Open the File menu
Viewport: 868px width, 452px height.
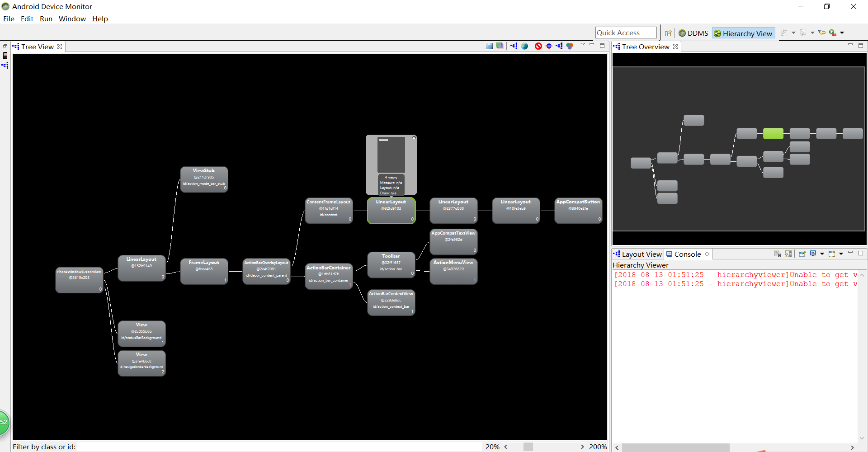pyautogui.click(x=9, y=19)
